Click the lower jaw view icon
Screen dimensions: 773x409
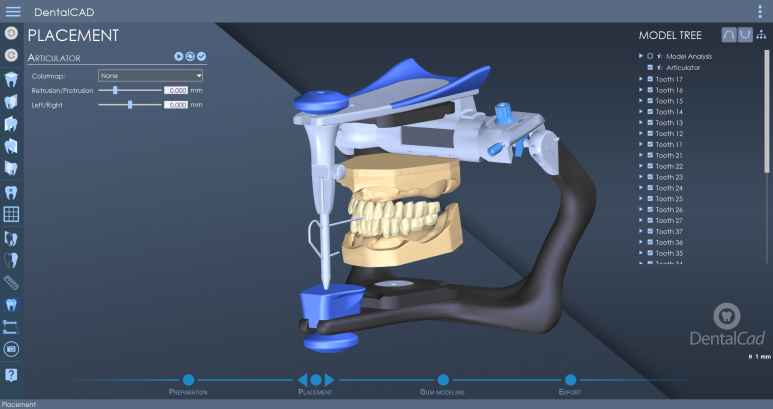click(745, 35)
